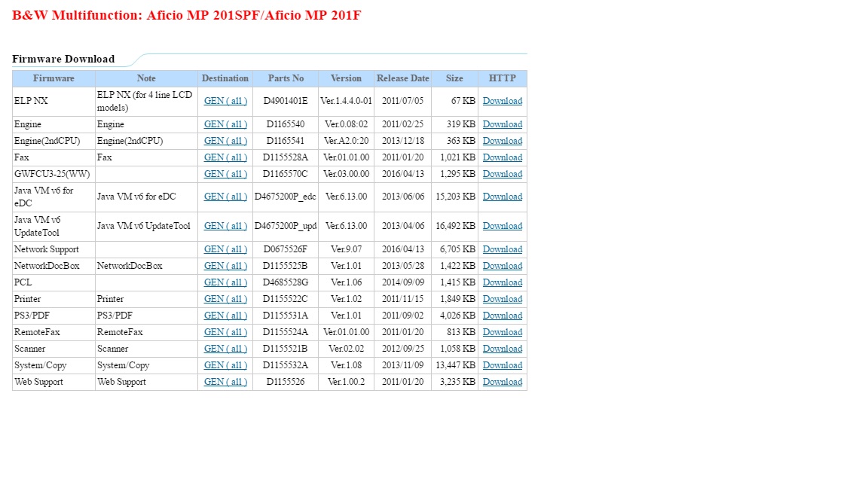This screenshot has width=868, height=488.
Task: Click Download in the Fax row
Action: pyautogui.click(x=502, y=157)
